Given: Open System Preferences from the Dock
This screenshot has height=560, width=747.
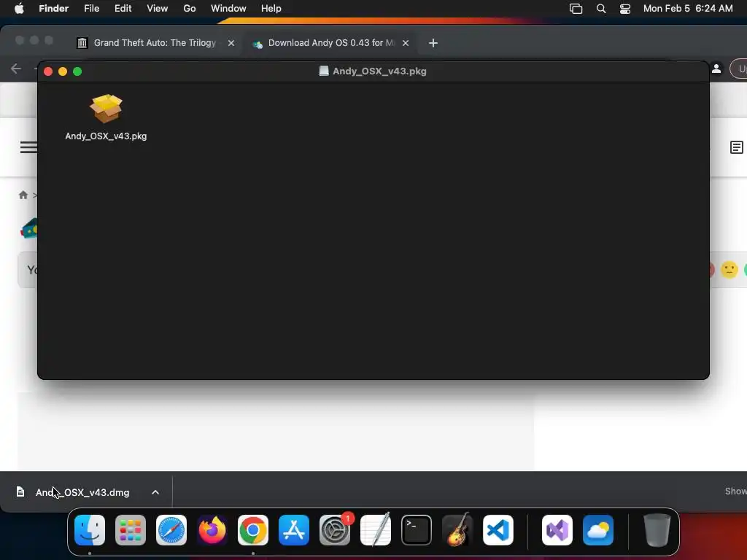Looking at the screenshot, I should pyautogui.click(x=335, y=530).
